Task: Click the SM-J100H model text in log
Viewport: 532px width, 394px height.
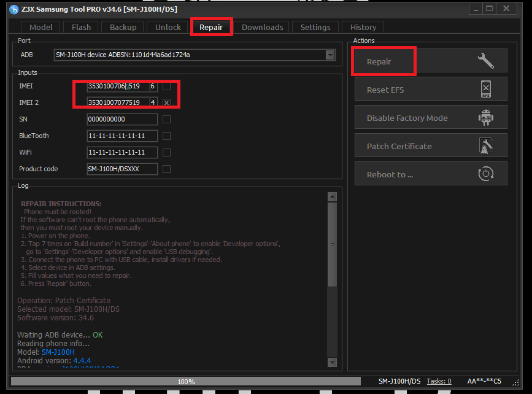Action: coord(58,352)
